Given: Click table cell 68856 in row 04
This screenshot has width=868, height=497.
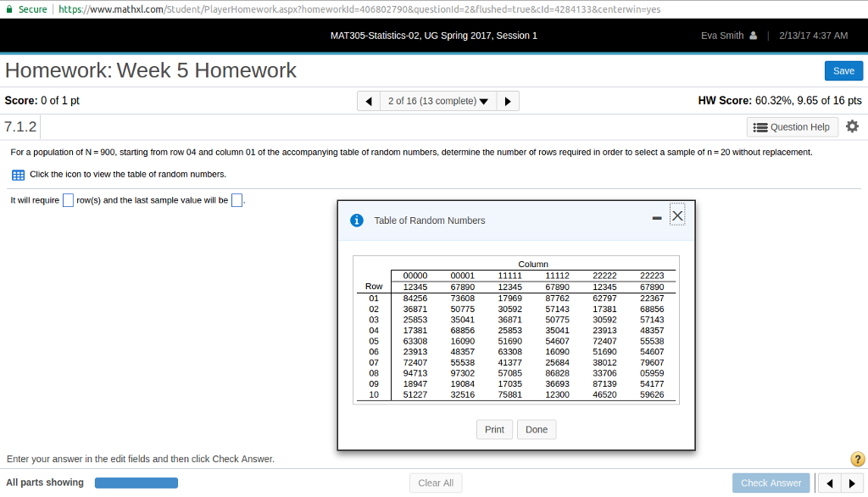Looking at the screenshot, I should [462, 331].
